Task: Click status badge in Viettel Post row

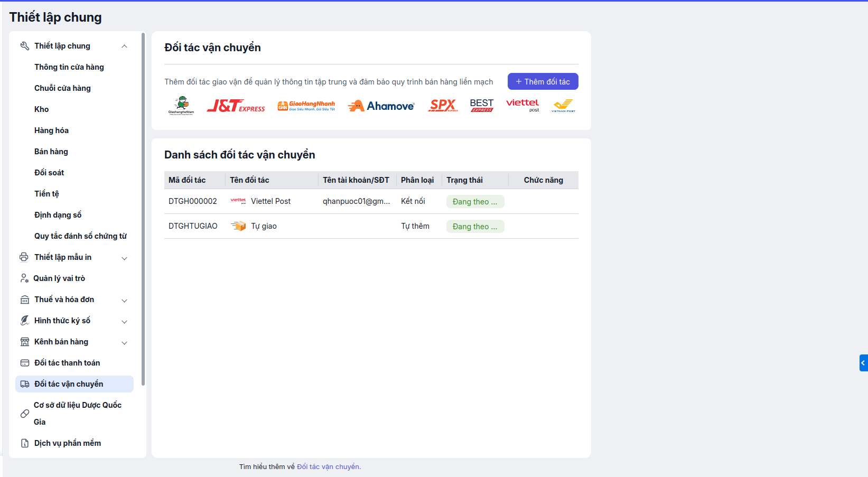Action: 475,202
